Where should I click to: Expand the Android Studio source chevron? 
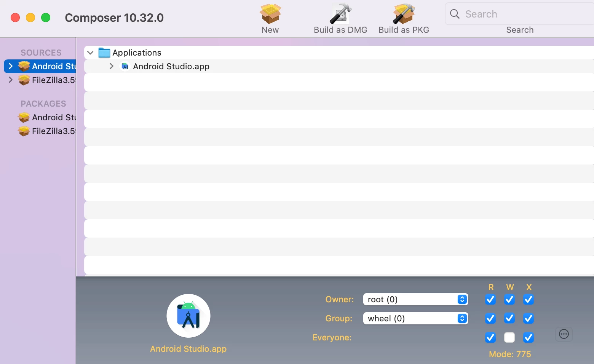pyautogui.click(x=11, y=66)
